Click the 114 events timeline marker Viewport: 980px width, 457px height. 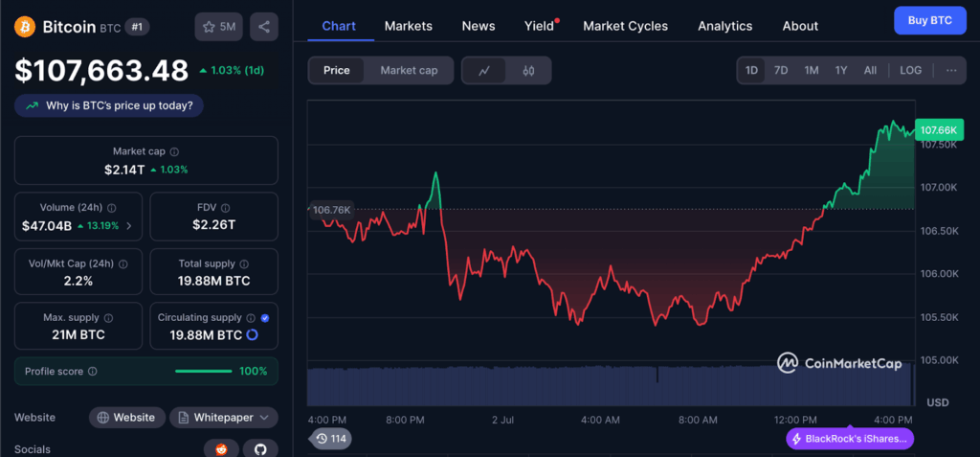click(330, 439)
